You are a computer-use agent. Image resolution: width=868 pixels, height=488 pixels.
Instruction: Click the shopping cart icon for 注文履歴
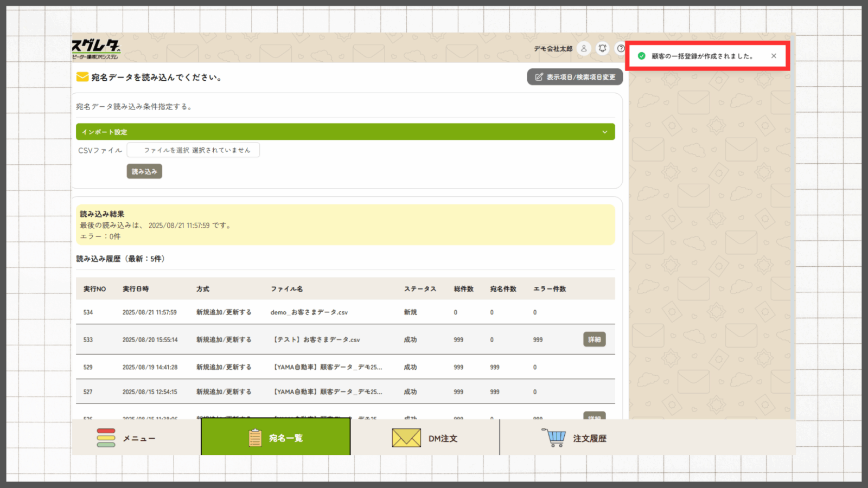[553, 438]
